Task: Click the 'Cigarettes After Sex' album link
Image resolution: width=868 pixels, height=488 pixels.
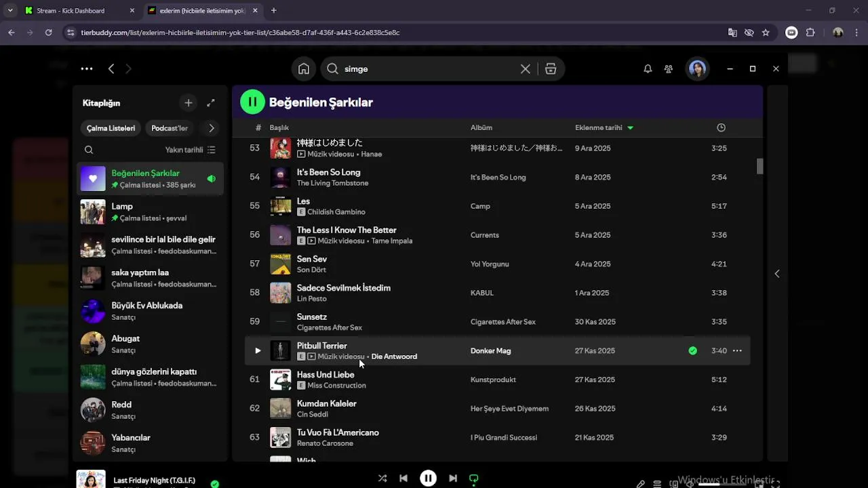Action: (503, 322)
